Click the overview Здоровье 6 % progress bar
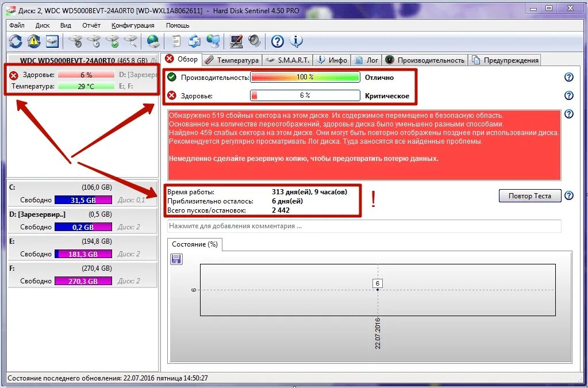The width and height of the screenshot is (588, 388). point(305,95)
